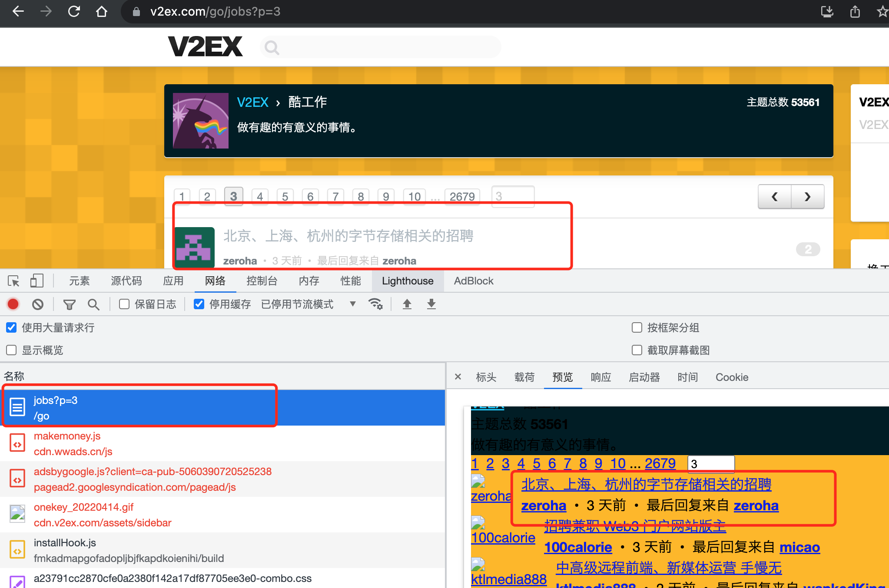Viewport: 889px width, 588px height.
Task: Open network search magnifier in DevTools
Action: 93,304
